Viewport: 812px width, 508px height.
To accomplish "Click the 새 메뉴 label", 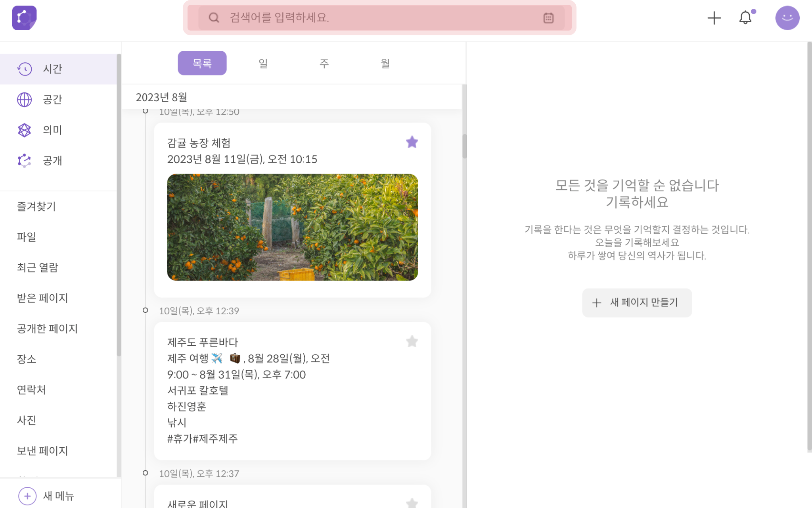I will pos(59,496).
